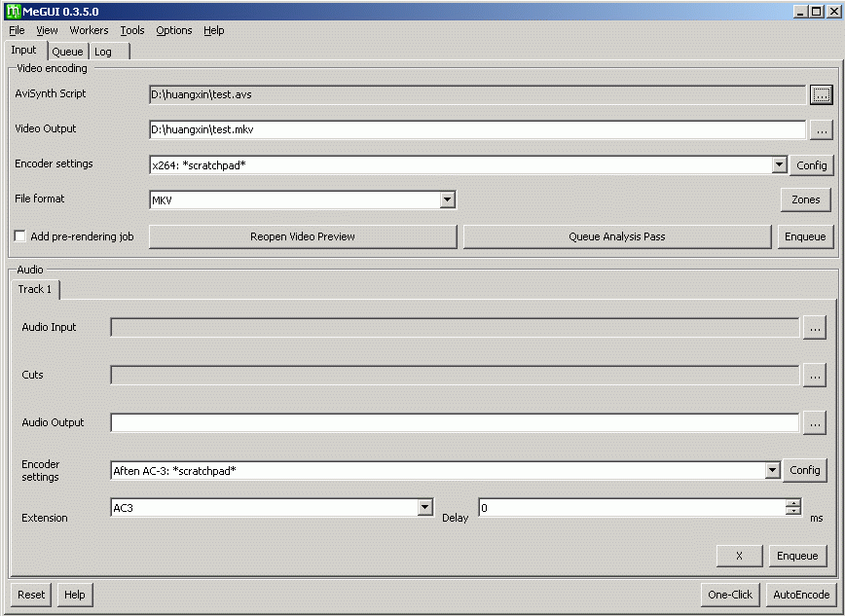Browse for AviSynth Script file

pos(821,94)
